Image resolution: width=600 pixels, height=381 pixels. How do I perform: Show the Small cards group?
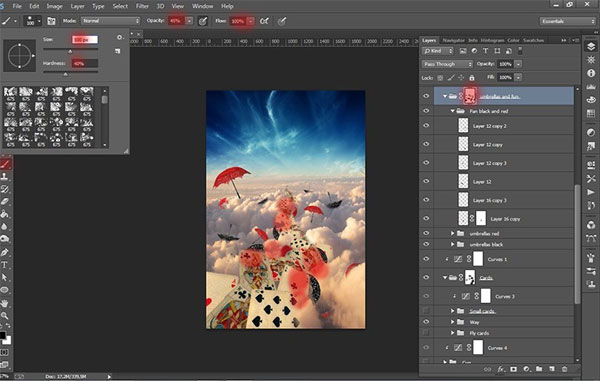coord(426,311)
